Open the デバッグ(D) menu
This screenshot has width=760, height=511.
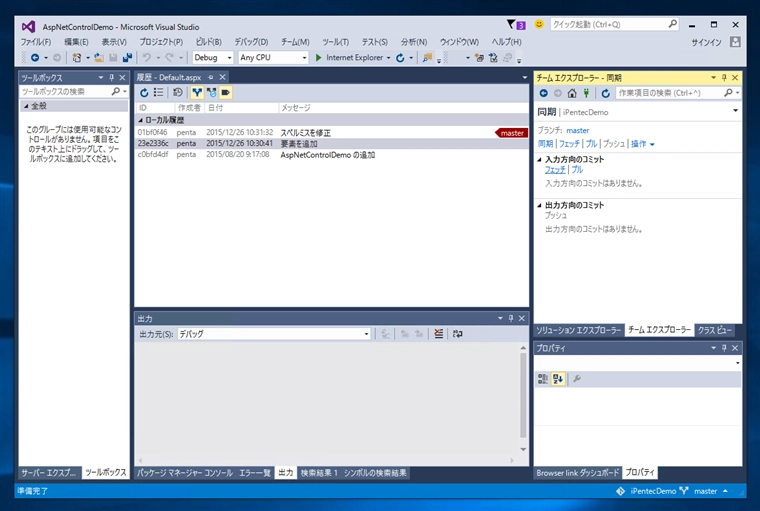251,42
